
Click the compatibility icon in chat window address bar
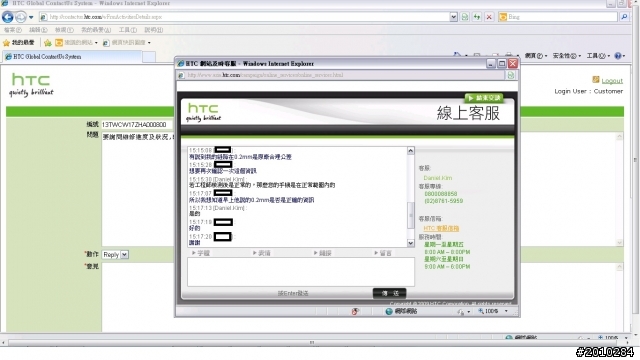[511, 75]
